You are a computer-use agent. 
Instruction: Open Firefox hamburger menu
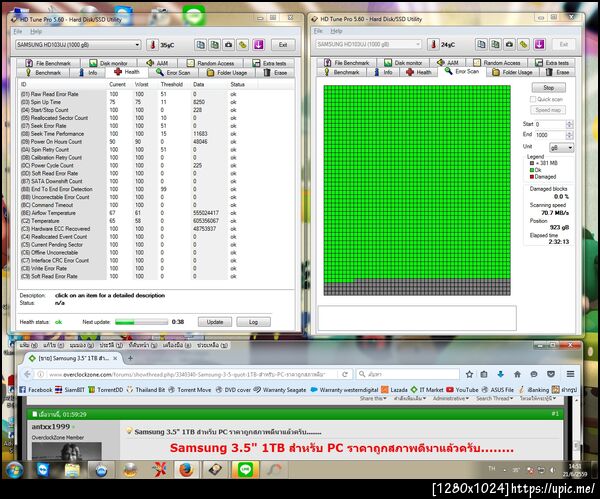(571, 374)
